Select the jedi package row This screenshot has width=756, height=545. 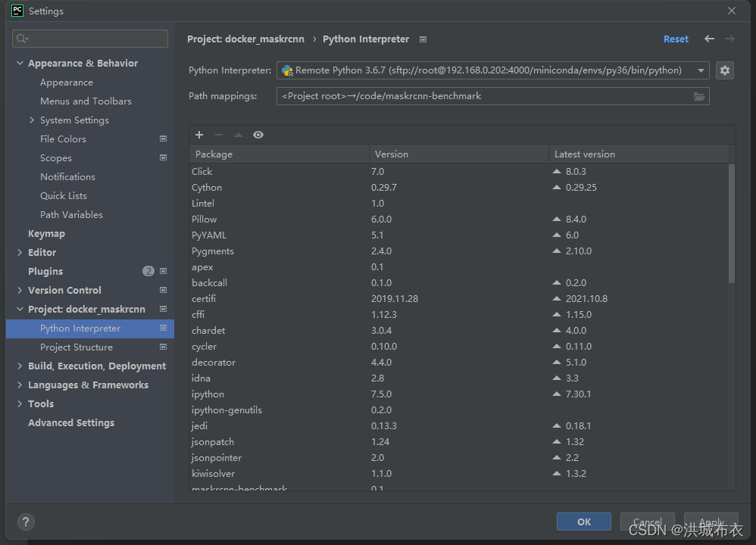458,426
